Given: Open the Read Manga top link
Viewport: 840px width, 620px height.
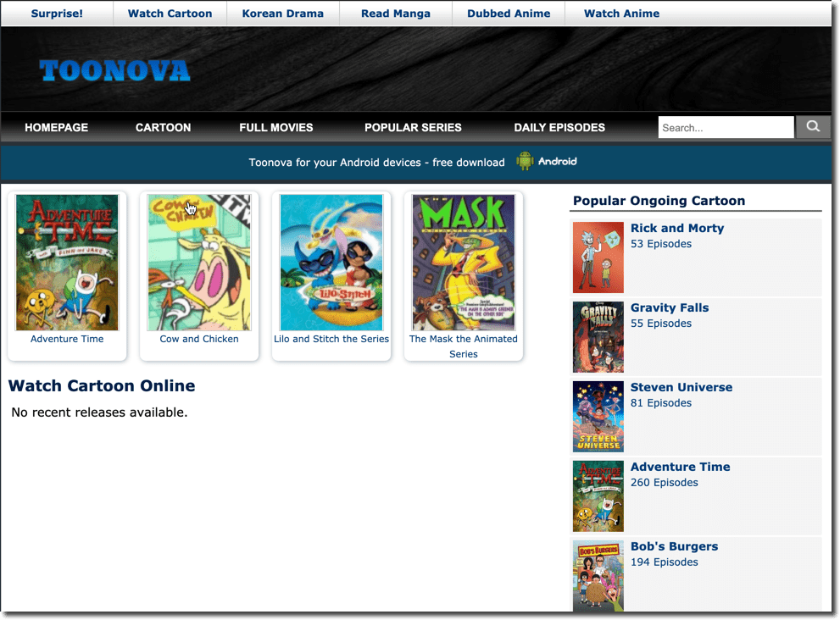Looking at the screenshot, I should click(x=396, y=14).
